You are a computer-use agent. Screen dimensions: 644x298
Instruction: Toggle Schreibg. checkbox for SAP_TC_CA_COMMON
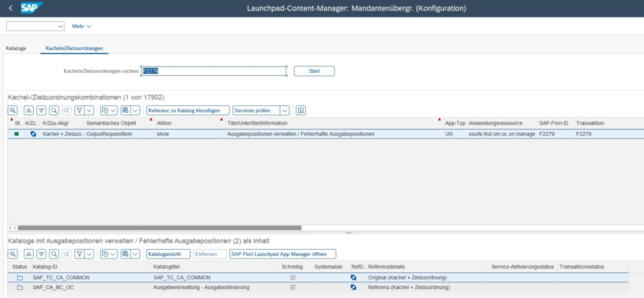(x=293, y=277)
